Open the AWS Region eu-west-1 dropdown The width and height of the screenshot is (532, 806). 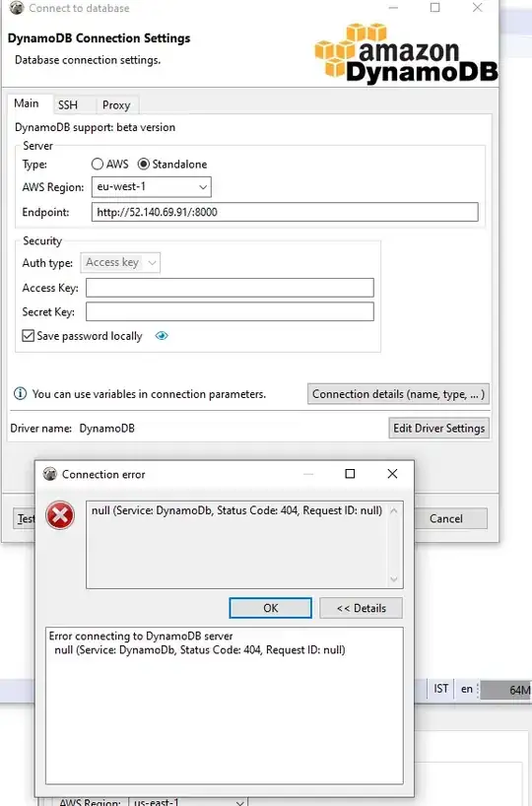(x=151, y=187)
